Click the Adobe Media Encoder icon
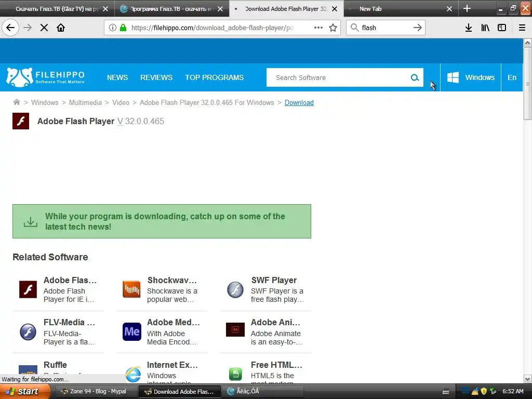Viewport: 532px width, 399px height. [x=131, y=331]
